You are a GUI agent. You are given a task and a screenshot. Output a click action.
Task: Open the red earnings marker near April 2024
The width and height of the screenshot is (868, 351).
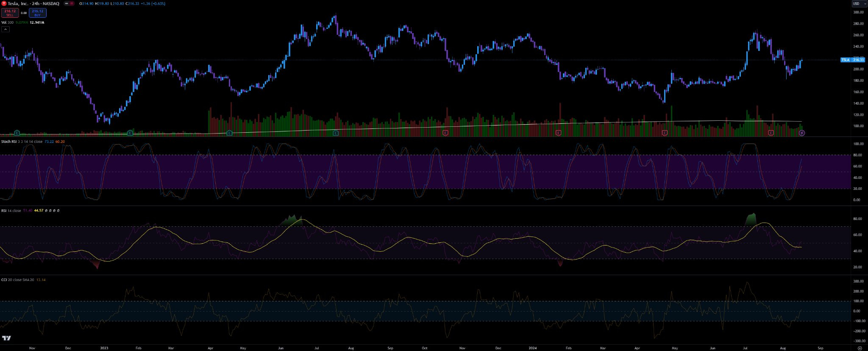(x=665, y=133)
